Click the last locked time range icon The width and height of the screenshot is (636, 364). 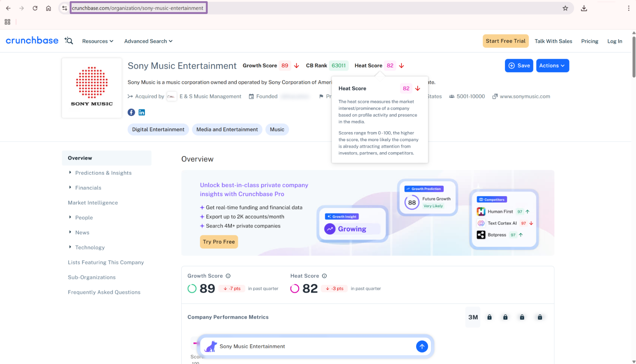click(540, 317)
